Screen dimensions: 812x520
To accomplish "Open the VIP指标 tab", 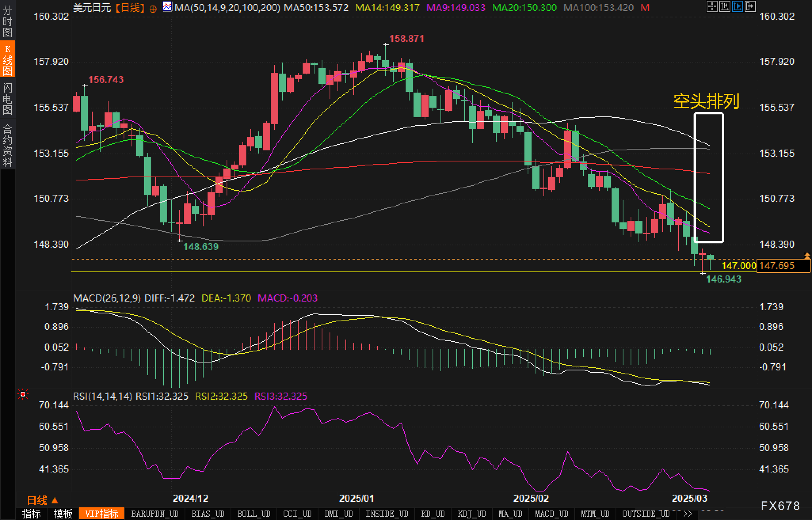I will click(x=101, y=514).
